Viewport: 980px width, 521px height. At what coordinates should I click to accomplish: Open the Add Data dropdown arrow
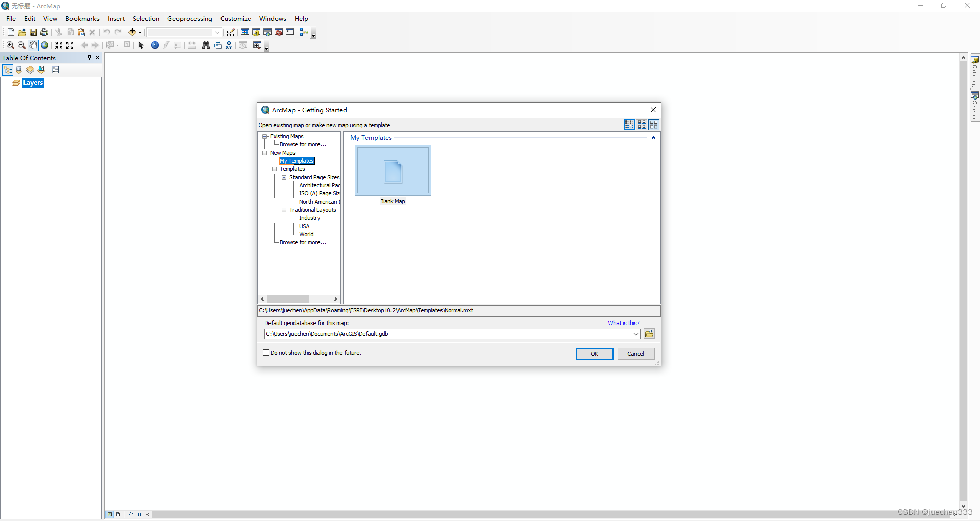point(140,32)
